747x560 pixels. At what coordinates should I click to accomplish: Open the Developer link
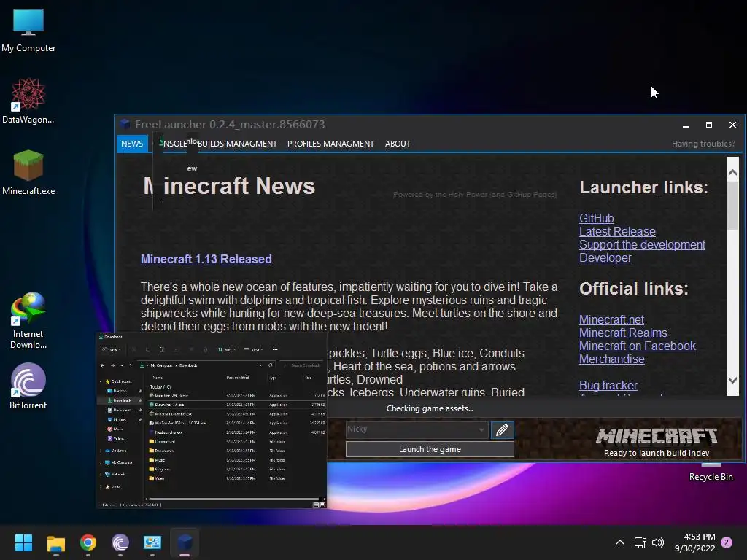point(605,257)
